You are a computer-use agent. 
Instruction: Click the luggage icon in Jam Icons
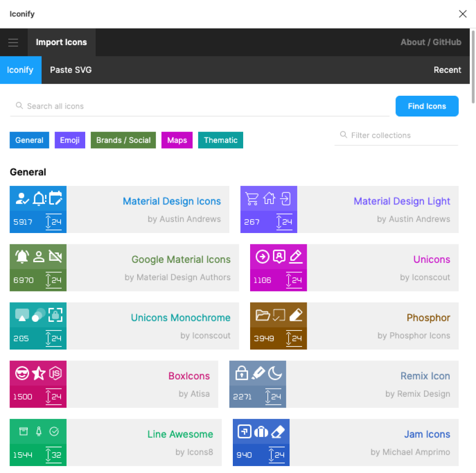point(261,432)
